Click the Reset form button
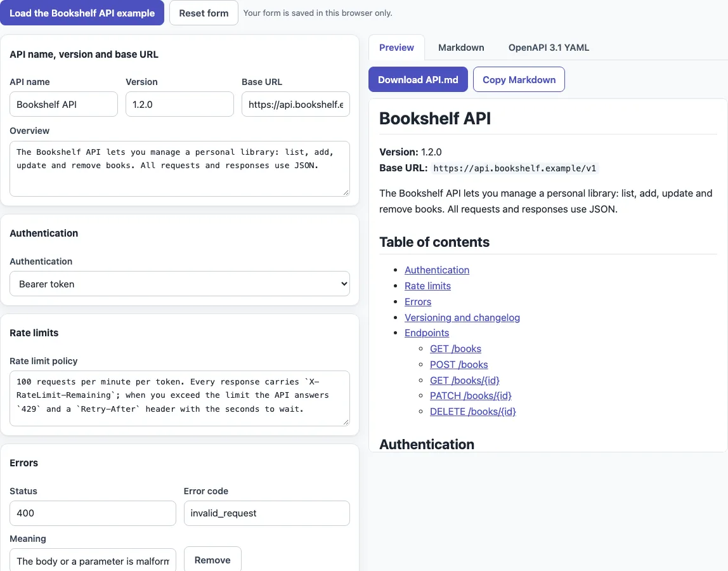Screen dimensions: 728x571 click(x=204, y=13)
